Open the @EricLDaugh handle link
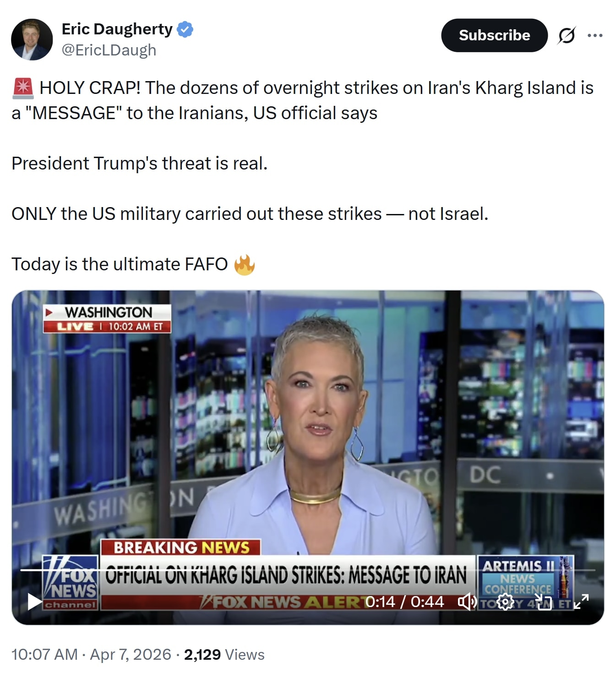This screenshot has width=616, height=679. 109,50
